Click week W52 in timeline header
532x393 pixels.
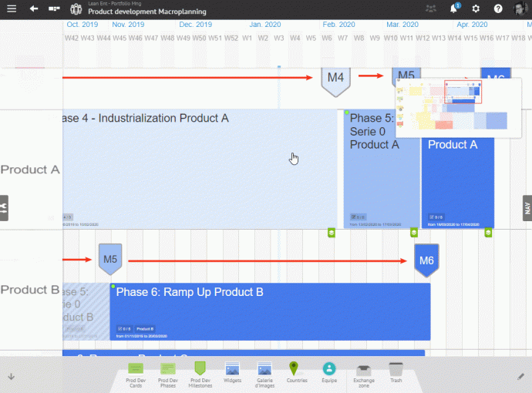pos(231,38)
